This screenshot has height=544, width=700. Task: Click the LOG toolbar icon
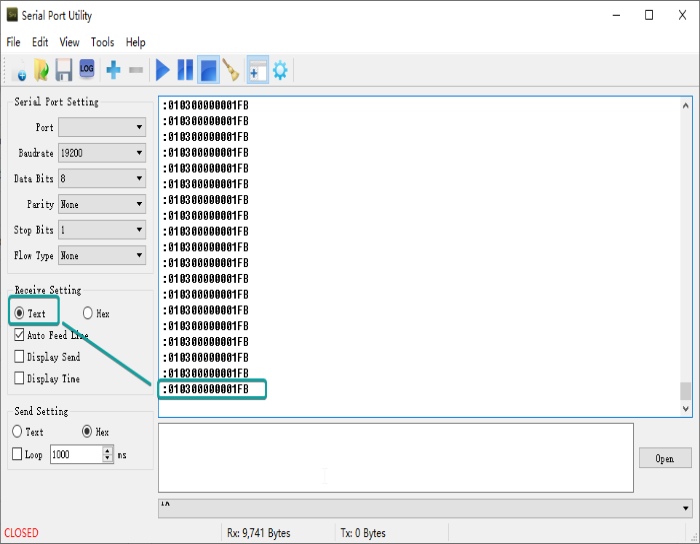tap(87, 70)
